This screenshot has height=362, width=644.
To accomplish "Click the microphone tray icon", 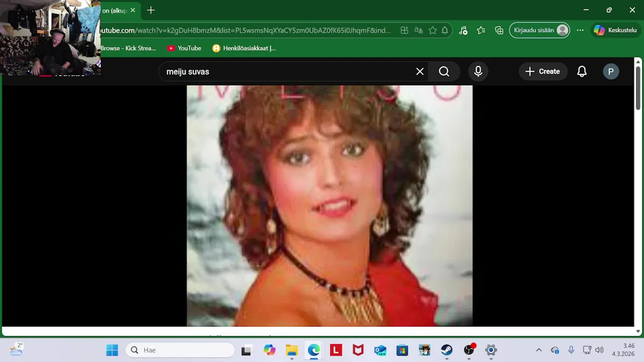I will coord(571,350).
